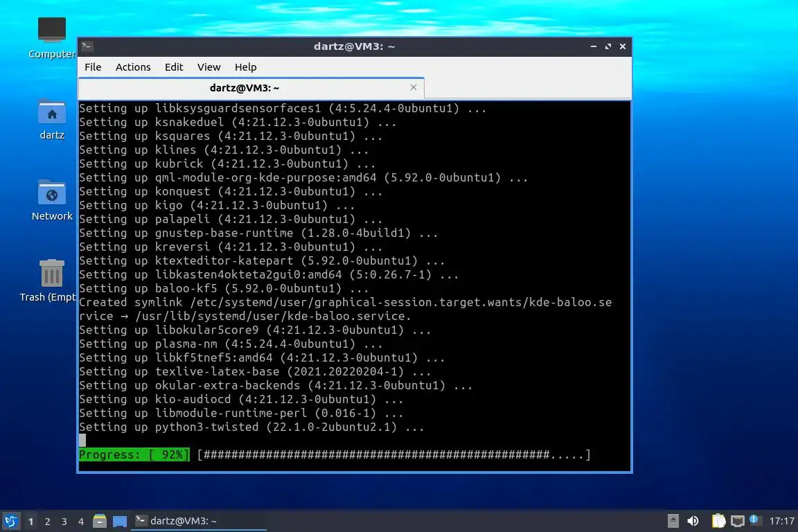Click the 'Setting up palapeli' line
This screenshot has width=798, height=532.
coord(231,219)
